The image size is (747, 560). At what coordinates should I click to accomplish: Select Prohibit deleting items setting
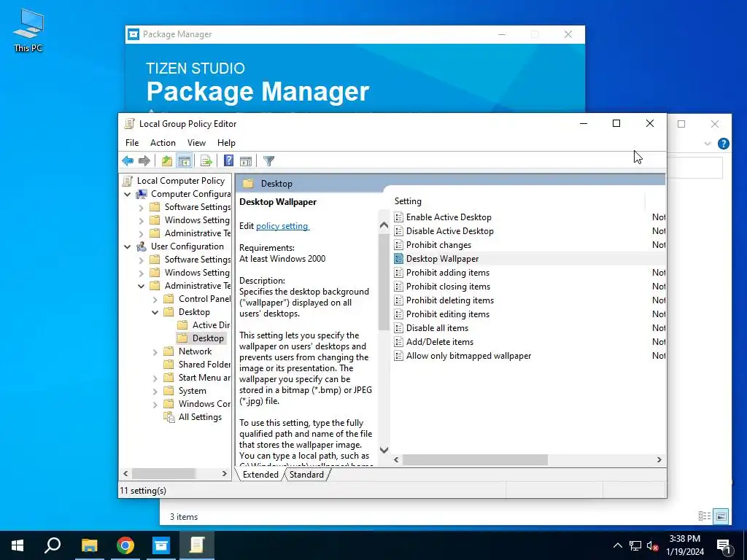tap(449, 300)
